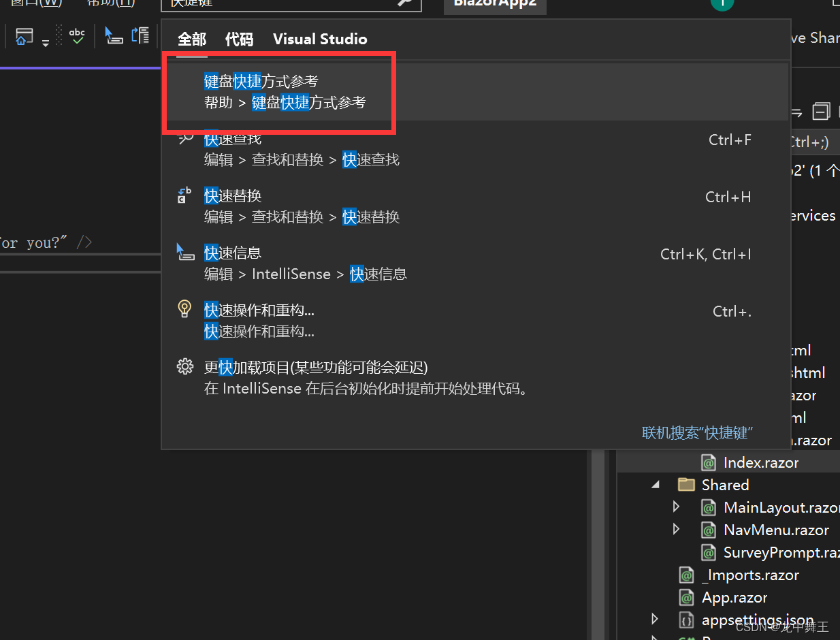Viewport: 840px width, 640px height.
Task: Click the NavMenu.razor file icon
Action: tap(709, 530)
